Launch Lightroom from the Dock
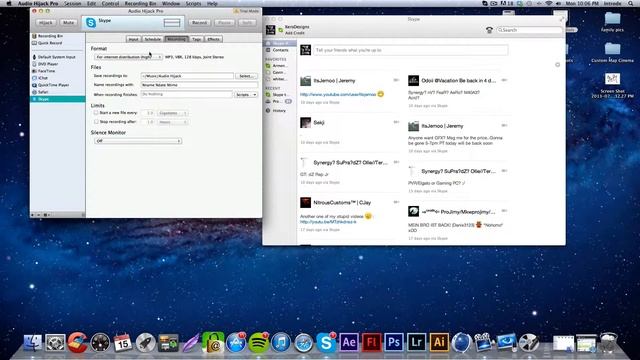 [x=416, y=342]
